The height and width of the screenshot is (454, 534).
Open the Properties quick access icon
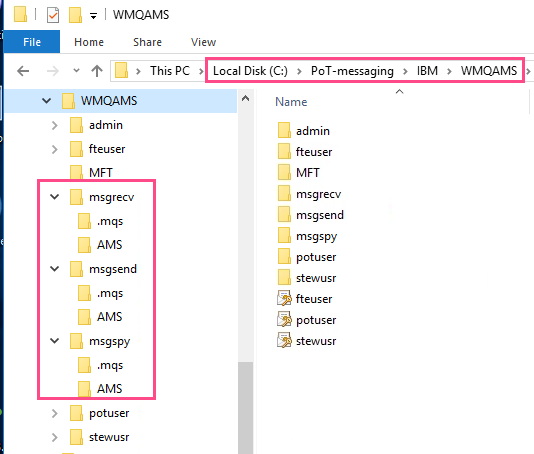(53, 15)
